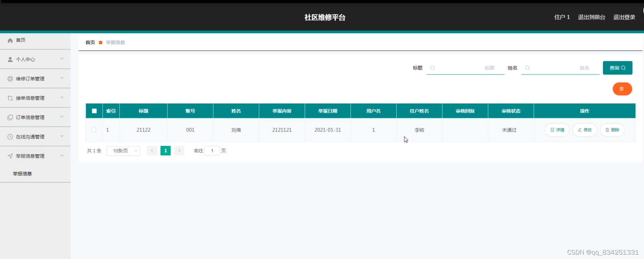The image size is (644, 259).
Task: Select 举报信息 submenu item
Action: point(22,174)
